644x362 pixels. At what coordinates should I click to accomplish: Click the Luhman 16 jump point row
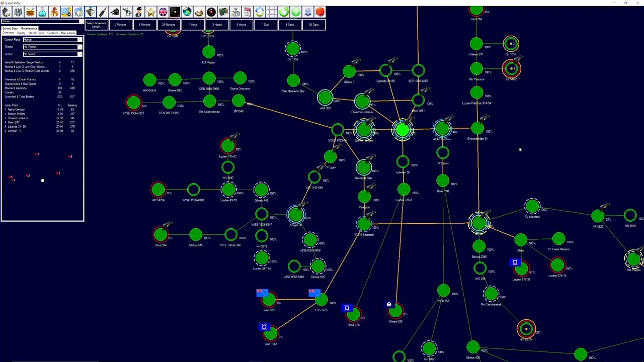pos(40,131)
